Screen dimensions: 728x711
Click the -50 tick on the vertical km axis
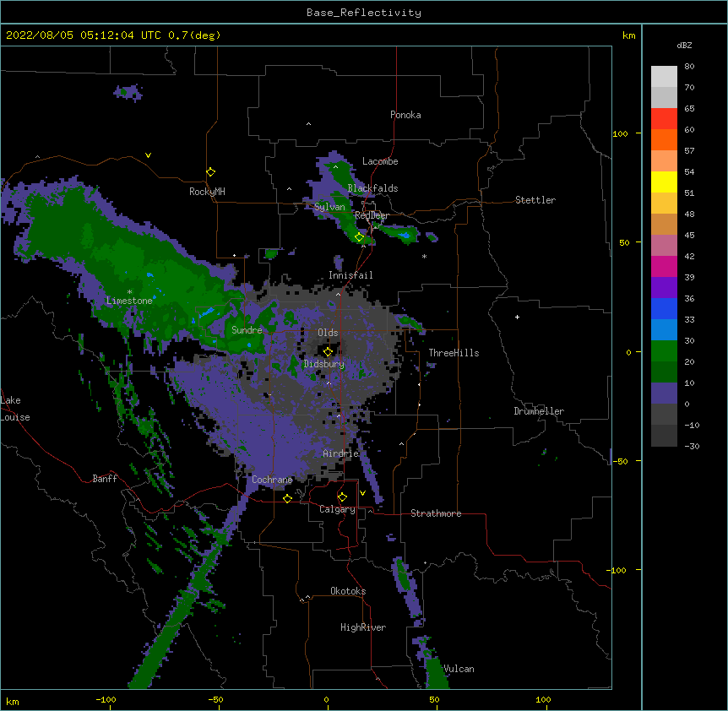click(620, 461)
